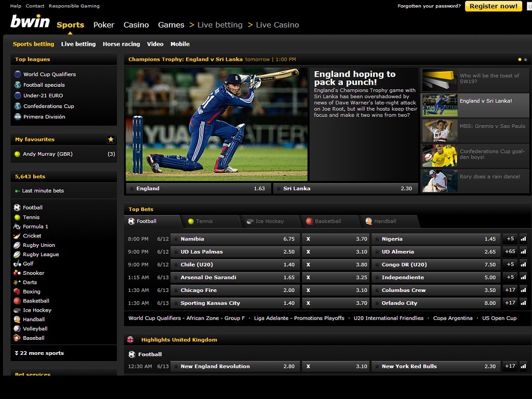Click the bwin logo

30,21
